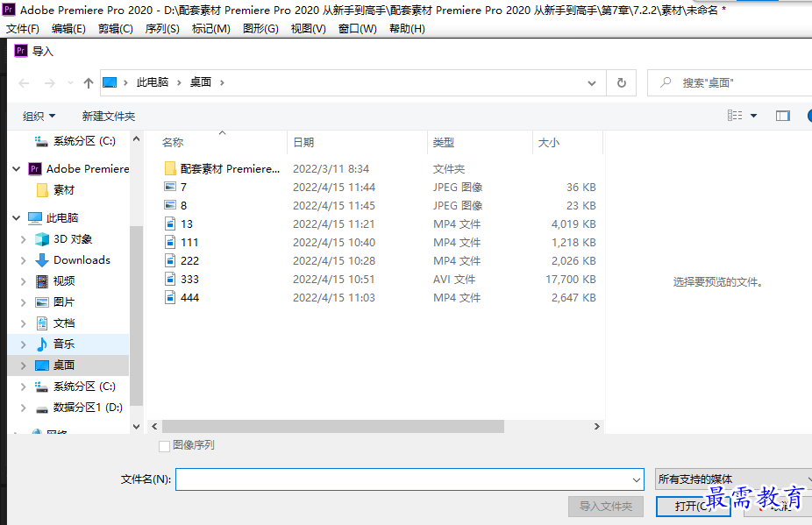Expand the address bar history dropdown

(x=591, y=83)
